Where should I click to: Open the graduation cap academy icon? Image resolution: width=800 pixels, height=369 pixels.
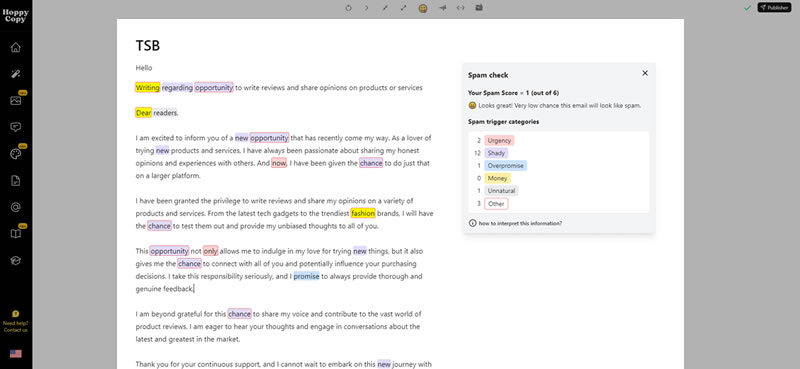pyautogui.click(x=16, y=260)
